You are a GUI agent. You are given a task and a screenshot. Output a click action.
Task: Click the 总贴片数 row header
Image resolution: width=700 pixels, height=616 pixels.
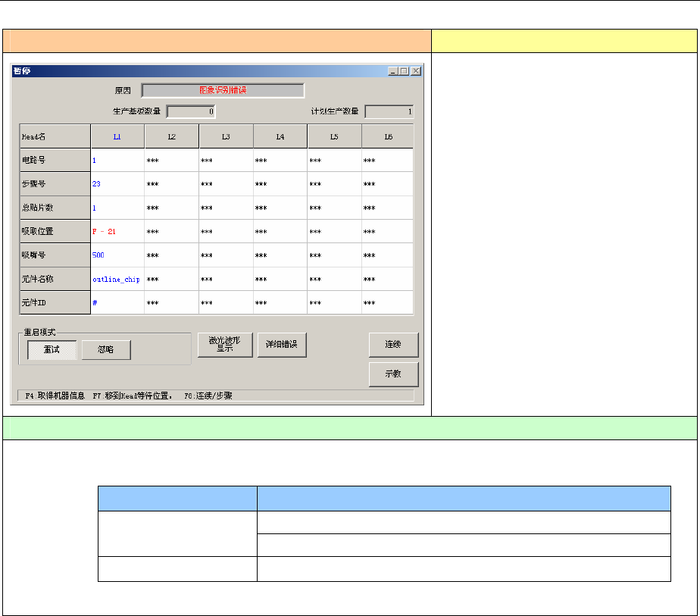click(55, 208)
